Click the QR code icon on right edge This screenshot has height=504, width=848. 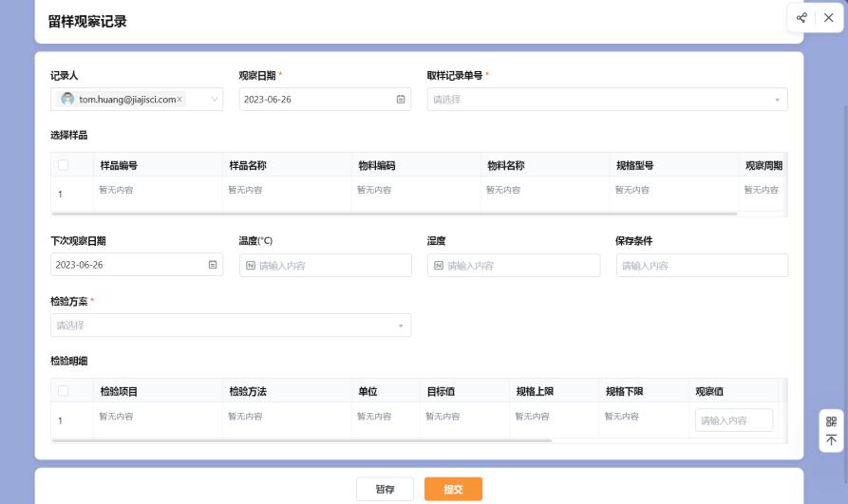[831, 421]
